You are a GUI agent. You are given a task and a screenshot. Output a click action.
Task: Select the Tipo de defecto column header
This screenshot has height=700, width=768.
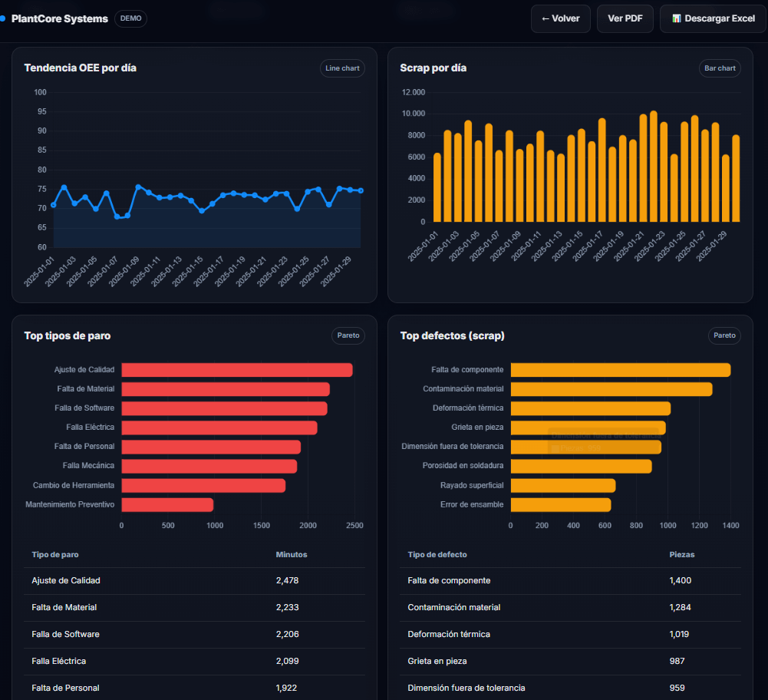click(437, 554)
